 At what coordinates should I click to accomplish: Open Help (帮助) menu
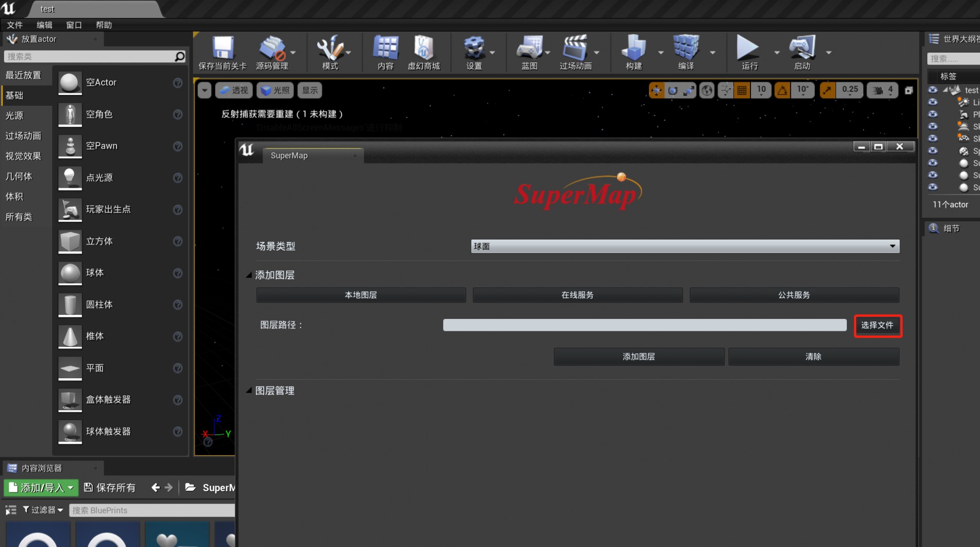104,25
